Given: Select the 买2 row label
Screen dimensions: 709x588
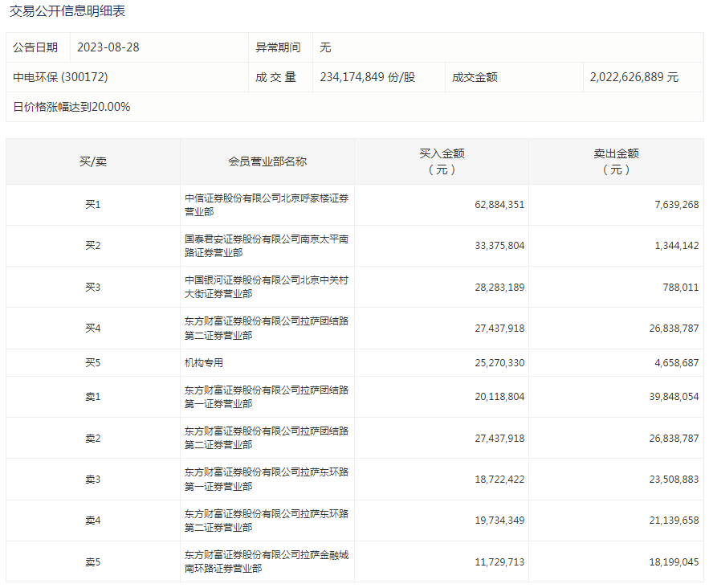Looking at the screenshot, I should pyautogui.click(x=92, y=246).
